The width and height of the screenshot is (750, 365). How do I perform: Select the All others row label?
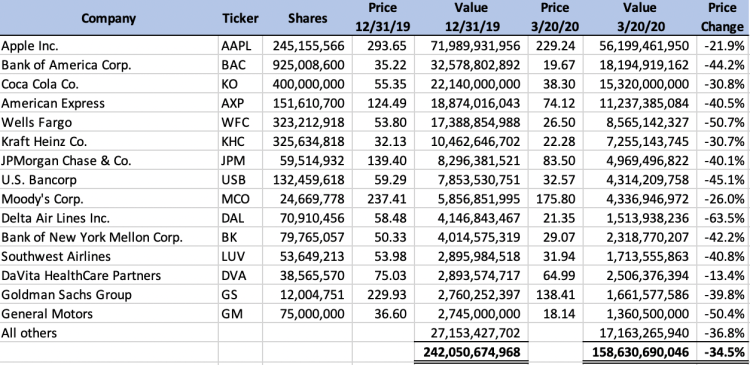[109, 332]
